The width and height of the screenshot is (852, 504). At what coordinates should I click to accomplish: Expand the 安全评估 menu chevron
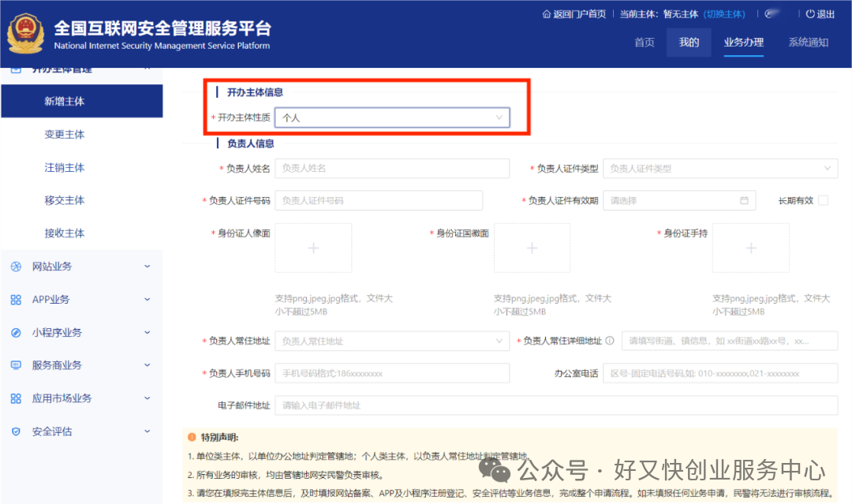pos(148,431)
